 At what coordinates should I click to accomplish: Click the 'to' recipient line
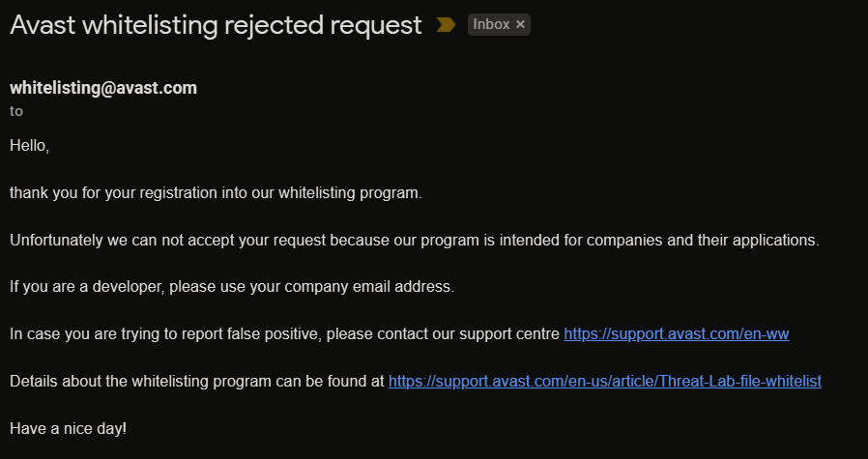(x=16, y=111)
